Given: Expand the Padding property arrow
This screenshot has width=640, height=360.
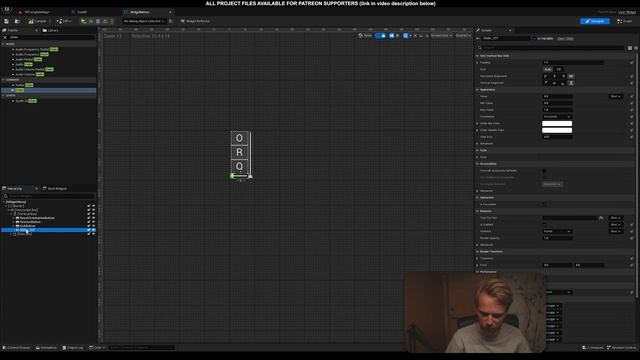Looking at the screenshot, I should tap(477, 63).
